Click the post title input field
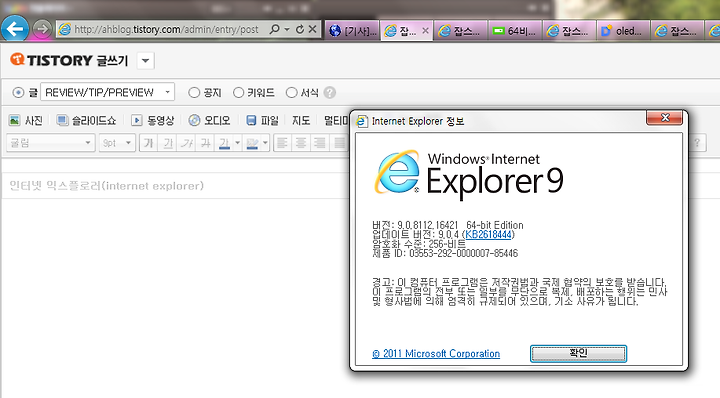Image resolution: width=720 pixels, height=398 pixels. point(174,186)
